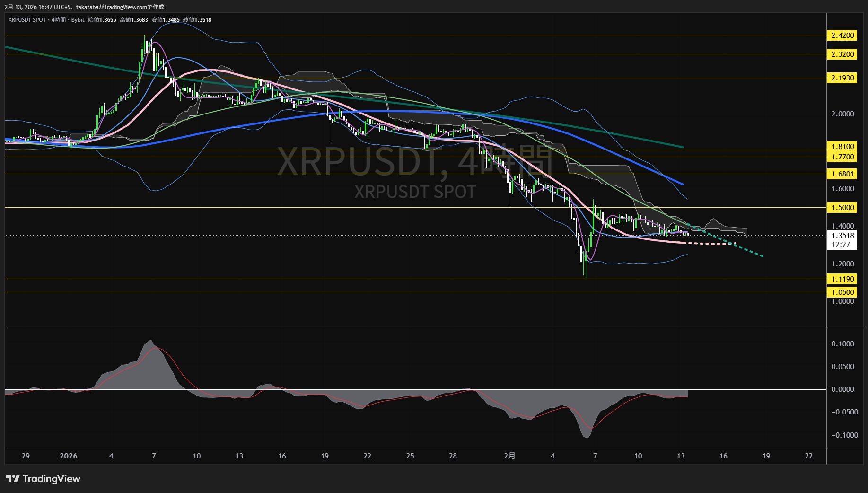This screenshot has width=868, height=493.
Task: Click the current price label 1.3518
Action: pyautogui.click(x=842, y=236)
